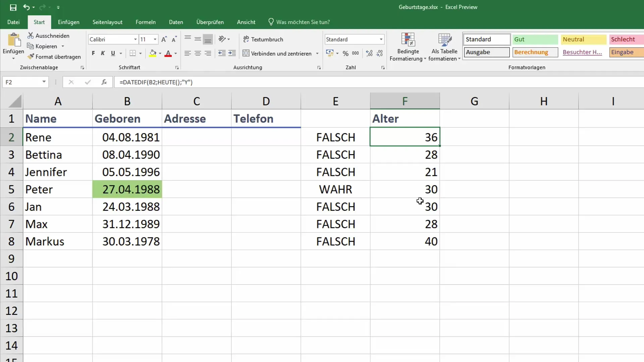The width and height of the screenshot is (644, 362).
Task: Apply accounting number format
Action: click(x=330, y=53)
